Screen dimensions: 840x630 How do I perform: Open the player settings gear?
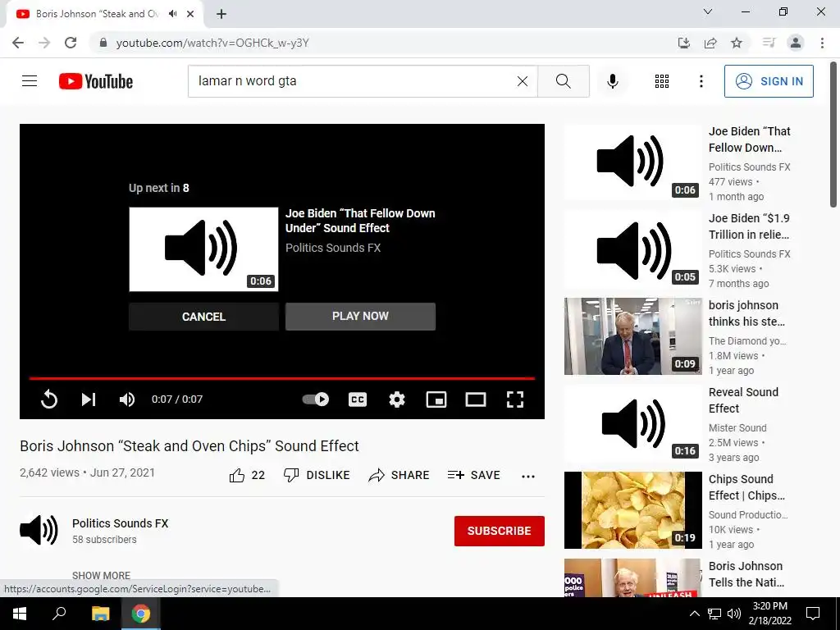(397, 399)
